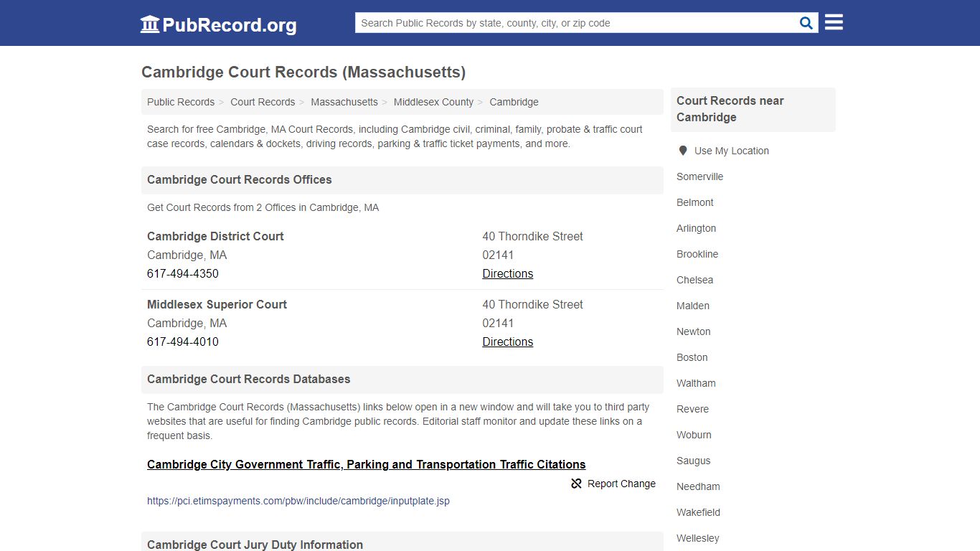980x551 pixels.
Task: Click the Cambridge Court Records Databases heading
Action: tap(249, 379)
